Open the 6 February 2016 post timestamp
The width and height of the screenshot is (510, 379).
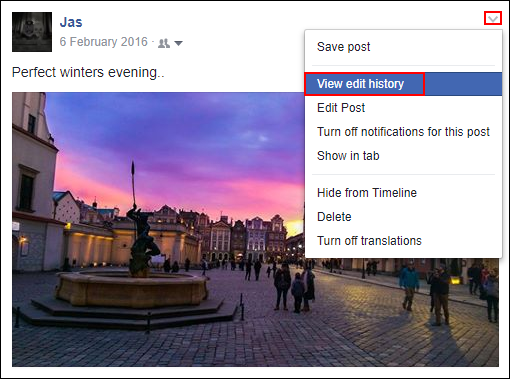pyautogui.click(x=103, y=42)
